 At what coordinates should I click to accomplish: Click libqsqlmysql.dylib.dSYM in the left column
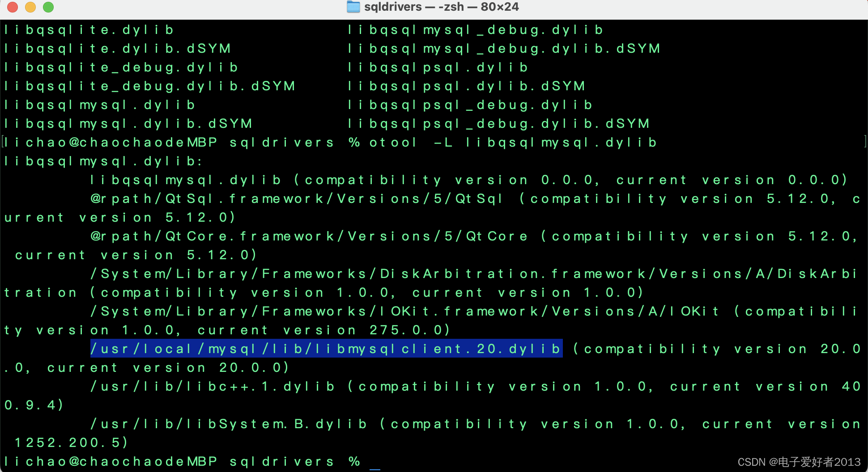tap(128, 123)
